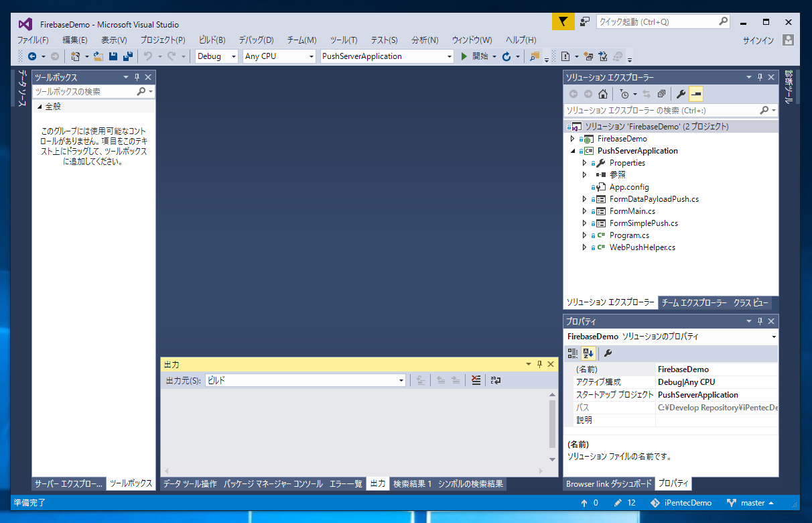Screen dimensions: 812x523
Task: Click the Save All toolbar icon
Action: click(128, 56)
